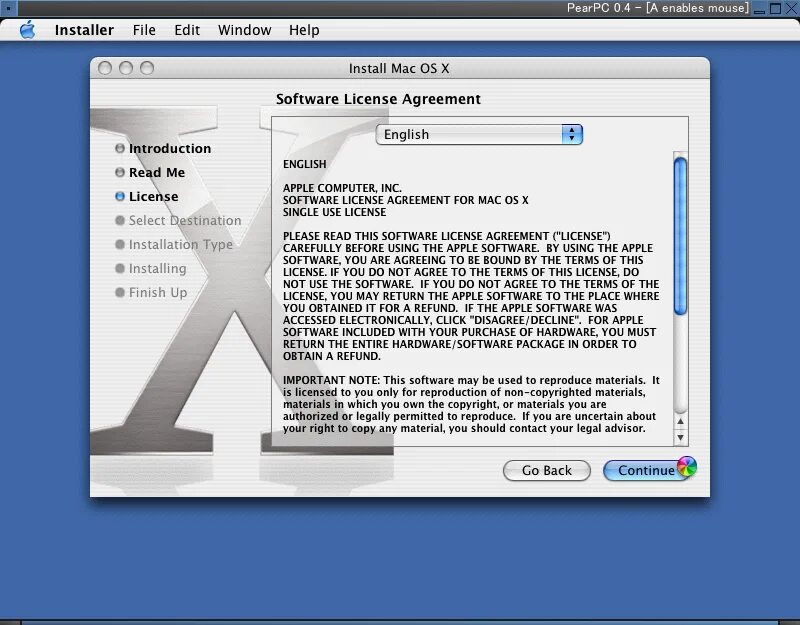800x625 pixels.
Task: Click the installer window close button
Action: 105,68
